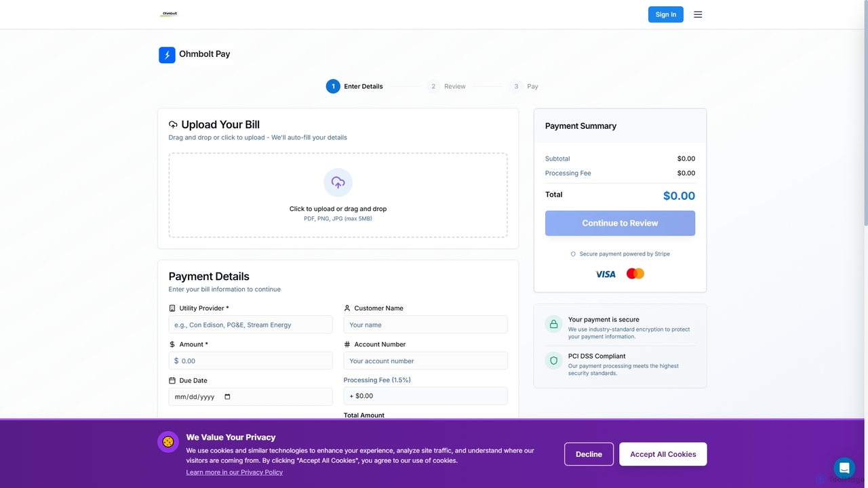The image size is (868, 488).
Task: Decline cookies in the privacy banner
Action: click(589, 454)
